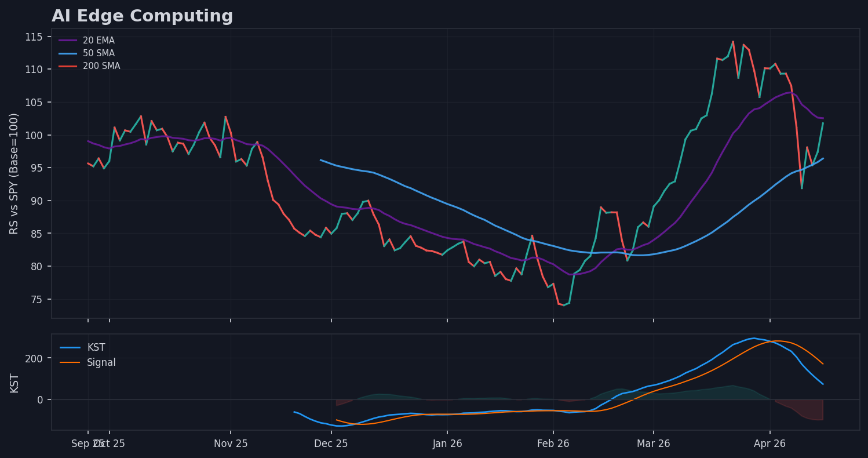Click the 110 y-axis tick label

point(34,70)
